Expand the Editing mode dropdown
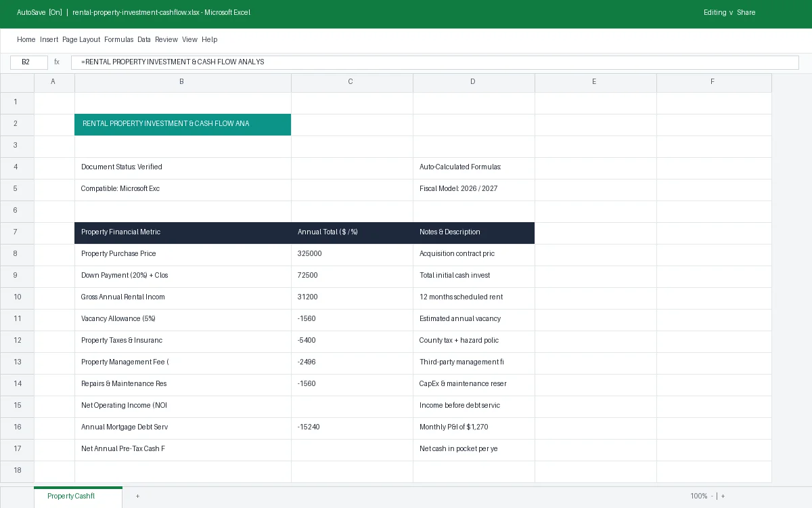Screen dimensions: 812x508 point(719,12)
